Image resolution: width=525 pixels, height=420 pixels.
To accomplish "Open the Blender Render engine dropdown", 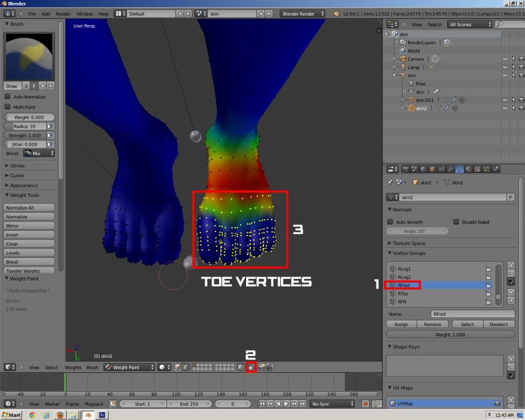I will (302, 14).
